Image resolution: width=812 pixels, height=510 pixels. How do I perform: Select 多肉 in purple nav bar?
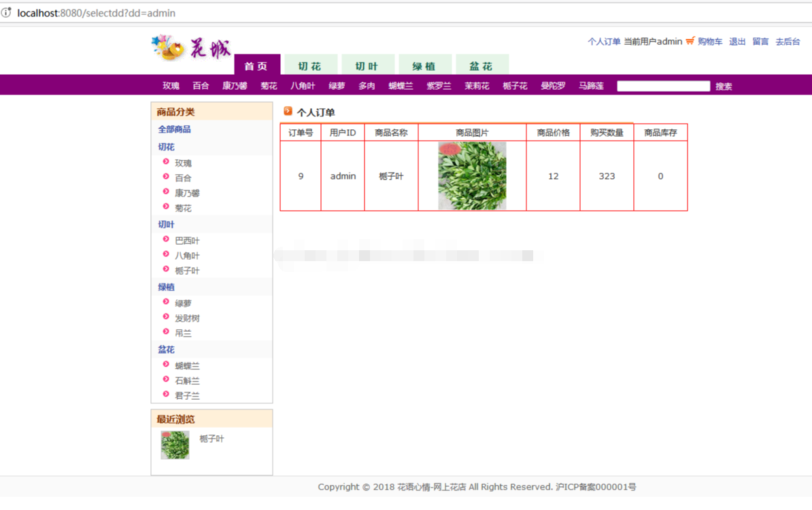pyautogui.click(x=367, y=86)
